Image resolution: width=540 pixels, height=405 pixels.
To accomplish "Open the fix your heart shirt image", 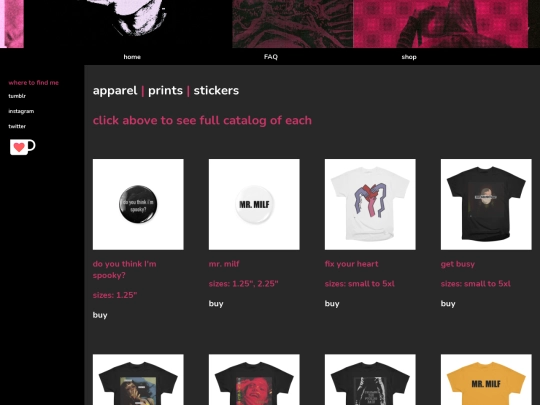I will (x=370, y=204).
